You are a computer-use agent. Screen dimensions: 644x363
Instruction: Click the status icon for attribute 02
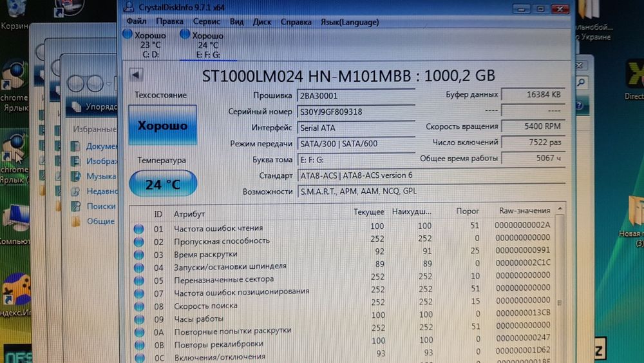coord(139,242)
